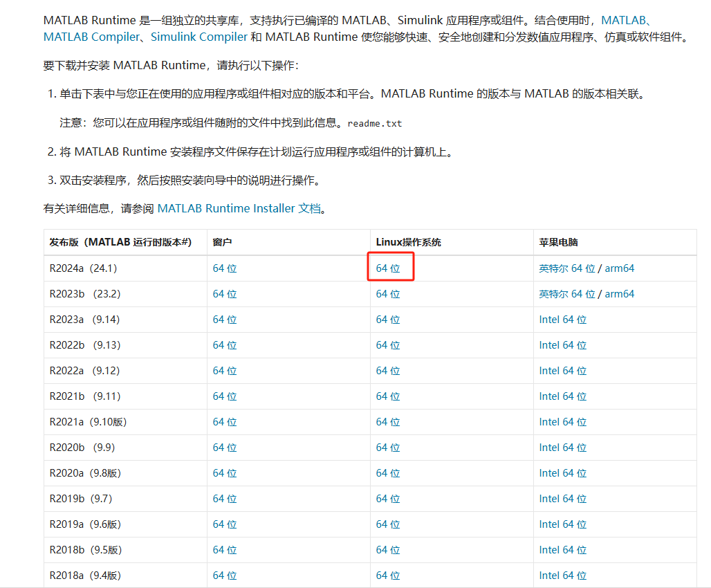Download R2021b Linux 64 位 installer

[x=388, y=396]
